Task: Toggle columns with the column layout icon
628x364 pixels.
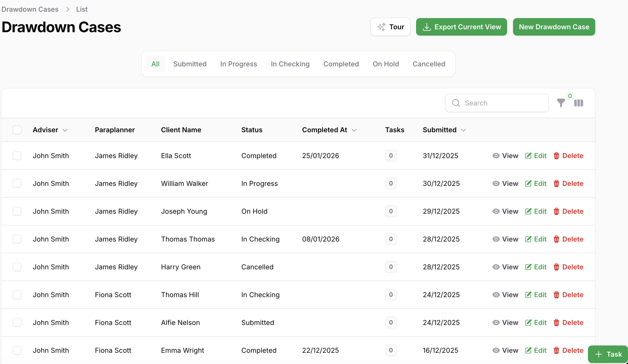Action: point(578,103)
